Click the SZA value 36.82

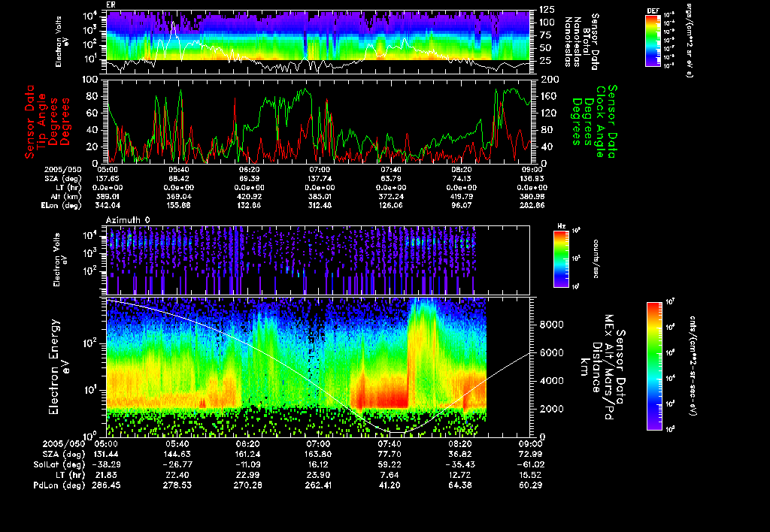[460, 455]
